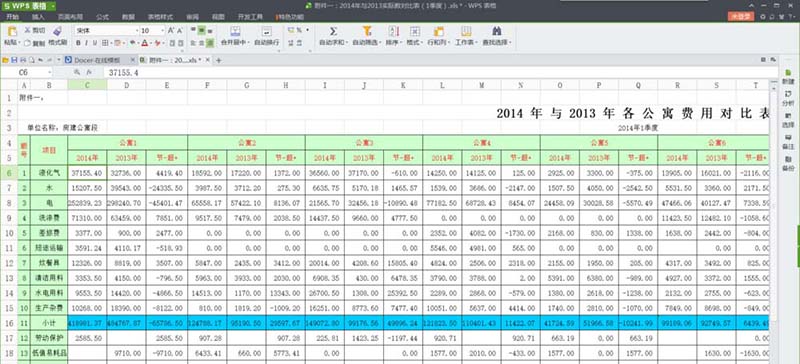Click the Cut (剪切) button
Image resolution: width=800 pixels, height=364 pixels.
[35, 31]
